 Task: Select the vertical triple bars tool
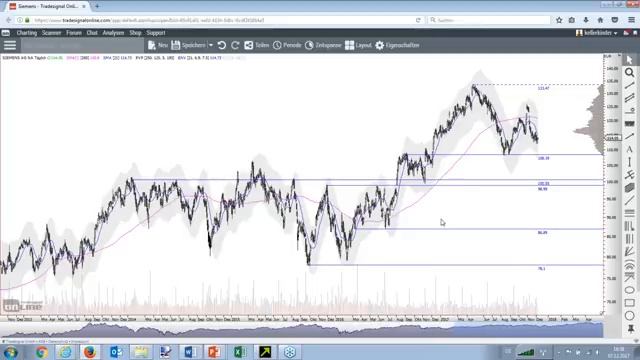click(629, 239)
